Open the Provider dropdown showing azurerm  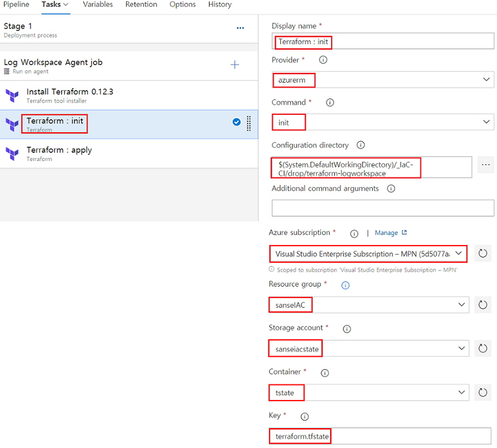point(383,79)
